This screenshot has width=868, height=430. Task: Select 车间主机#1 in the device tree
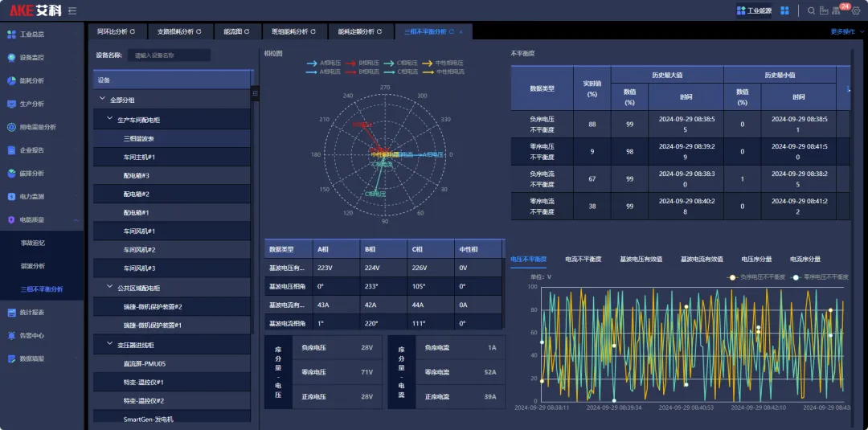[139, 158]
